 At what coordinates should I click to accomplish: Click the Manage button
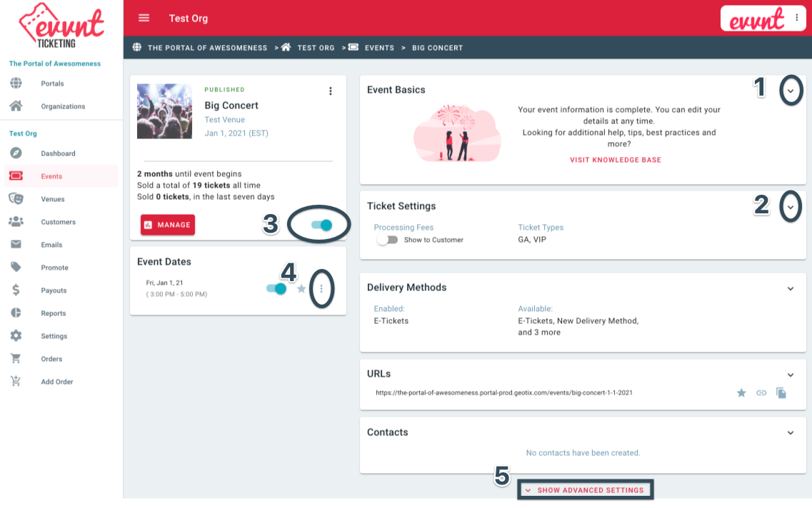coord(168,225)
